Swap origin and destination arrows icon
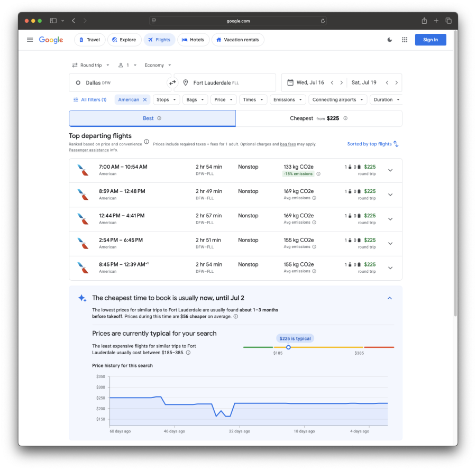The image size is (476, 470). pos(172,82)
